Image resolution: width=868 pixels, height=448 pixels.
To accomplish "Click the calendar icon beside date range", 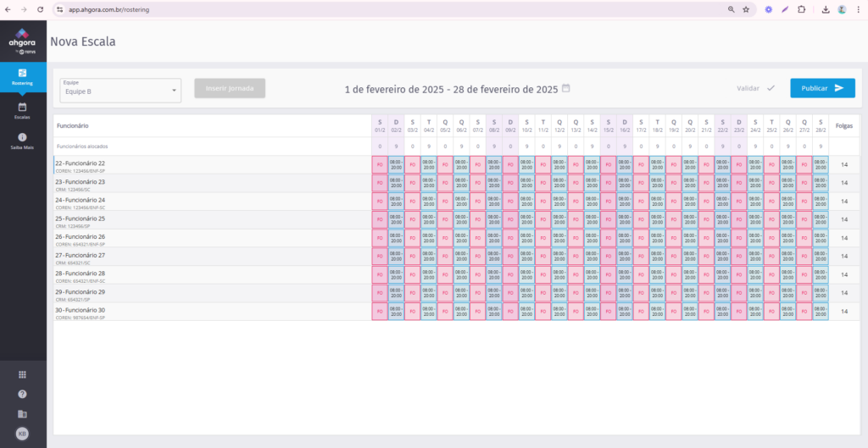I will point(566,88).
